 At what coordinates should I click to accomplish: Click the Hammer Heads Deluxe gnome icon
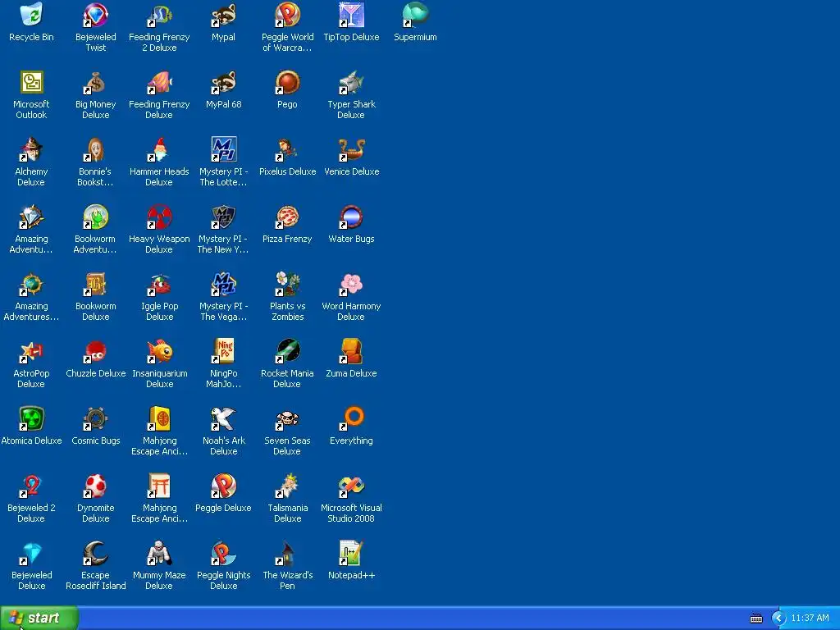coord(159,149)
